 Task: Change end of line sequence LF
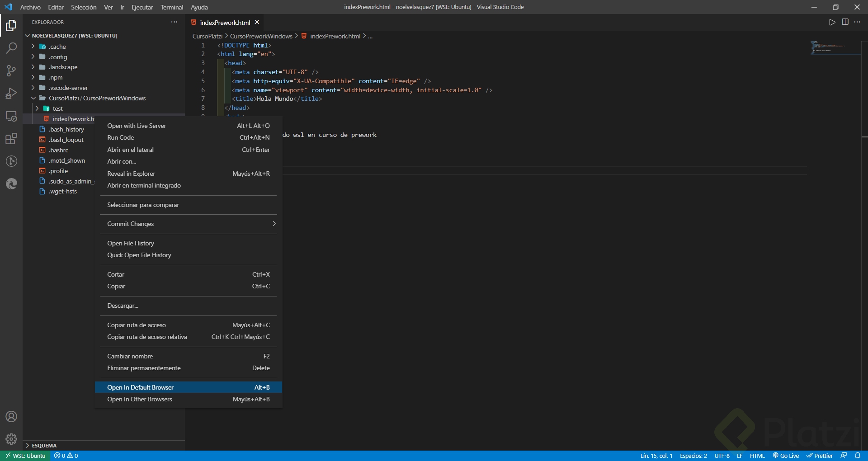(740, 456)
